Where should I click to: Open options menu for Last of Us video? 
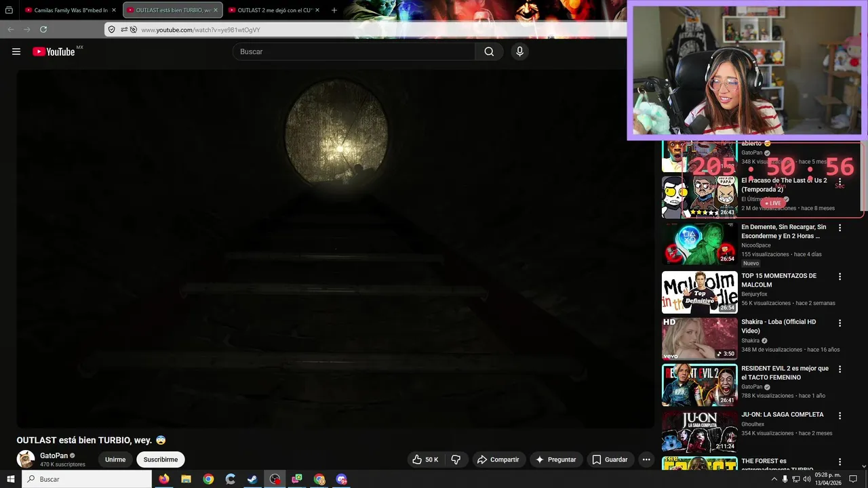pyautogui.click(x=840, y=182)
